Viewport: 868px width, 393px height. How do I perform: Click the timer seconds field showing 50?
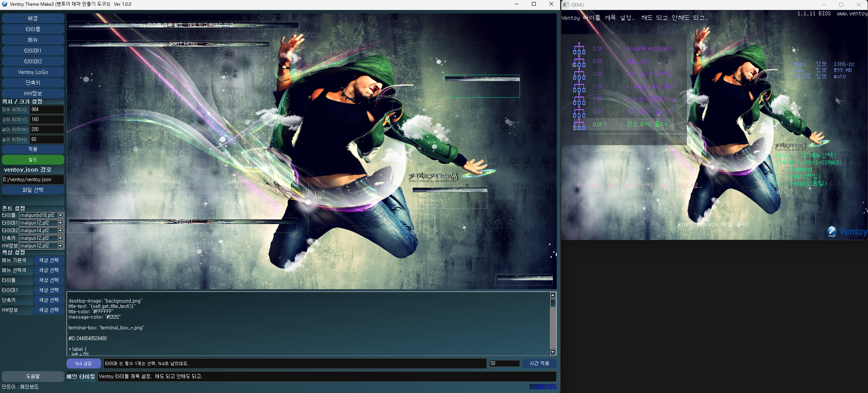click(x=504, y=364)
